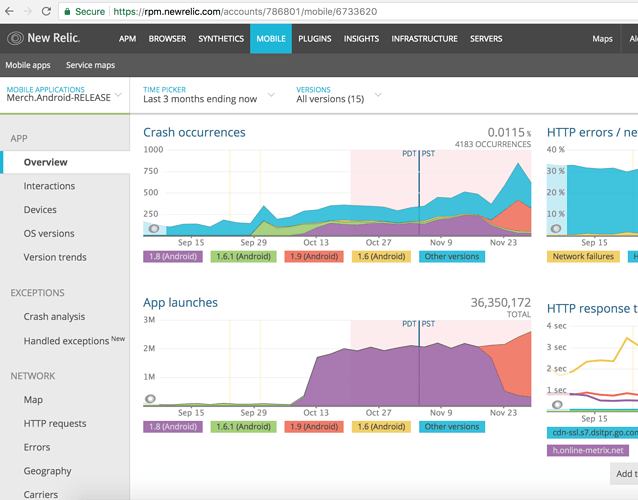Open the PLUGINS product tab
The image size is (638, 500).
point(315,39)
